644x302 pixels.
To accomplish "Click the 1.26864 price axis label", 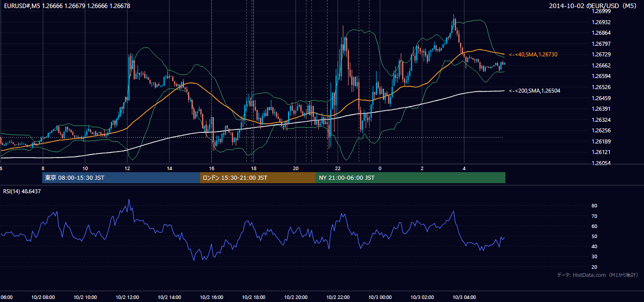I will pyautogui.click(x=601, y=33).
